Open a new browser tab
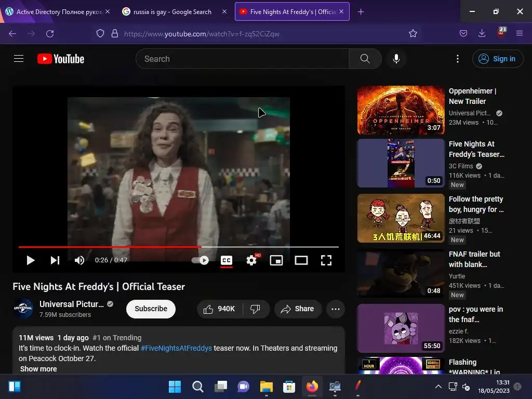The image size is (532, 399). [361, 12]
